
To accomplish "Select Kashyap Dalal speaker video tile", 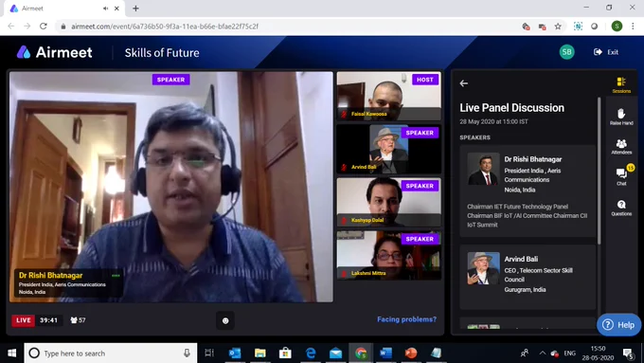I will (389, 202).
